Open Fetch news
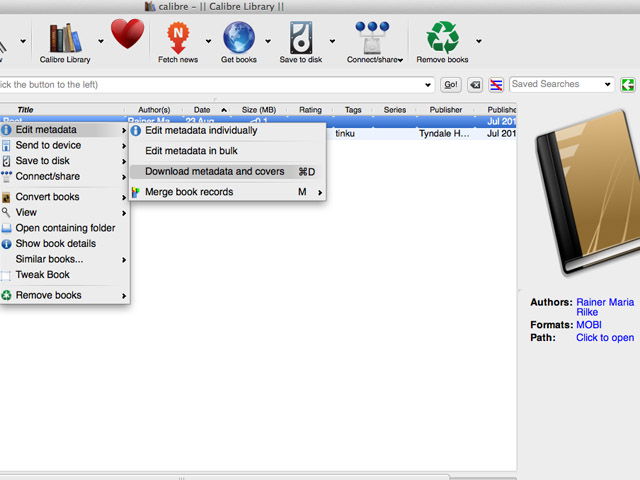This screenshot has width=640, height=480. 178,42
